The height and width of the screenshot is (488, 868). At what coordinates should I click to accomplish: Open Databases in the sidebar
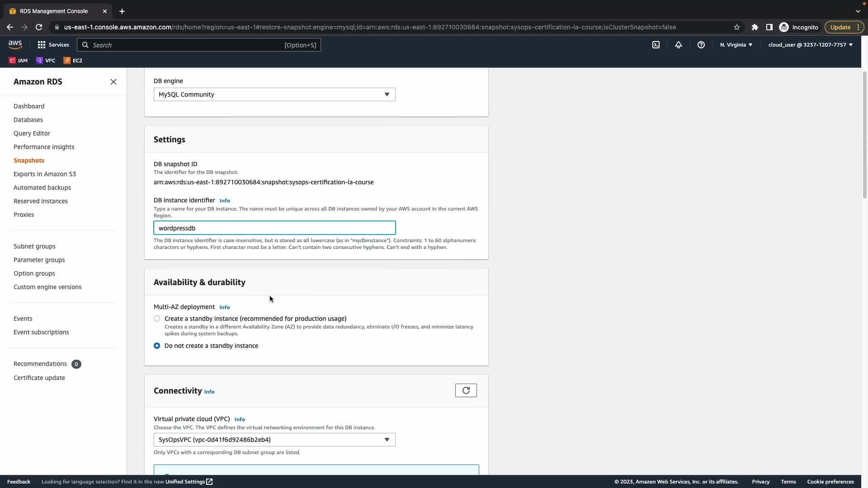(28, 120)
